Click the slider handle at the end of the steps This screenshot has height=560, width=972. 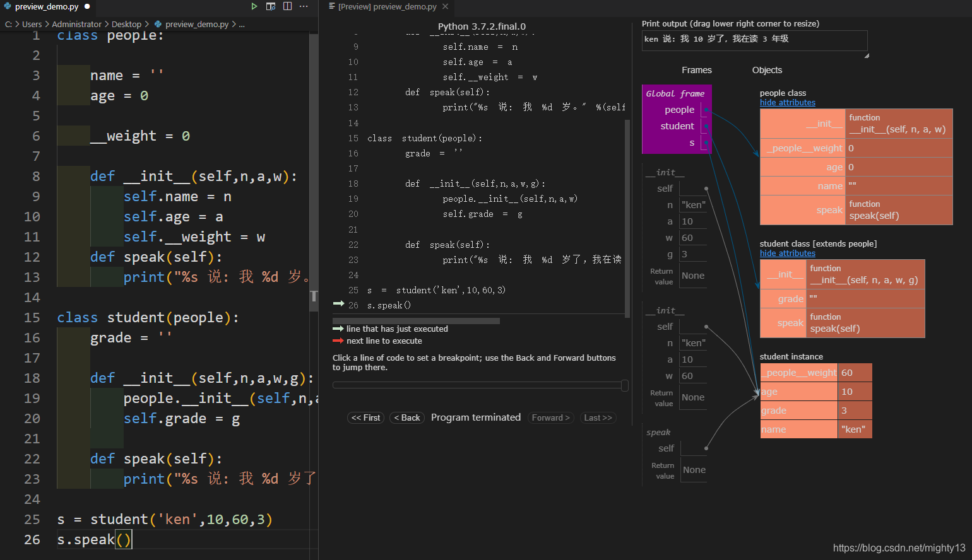click(625, 385)
